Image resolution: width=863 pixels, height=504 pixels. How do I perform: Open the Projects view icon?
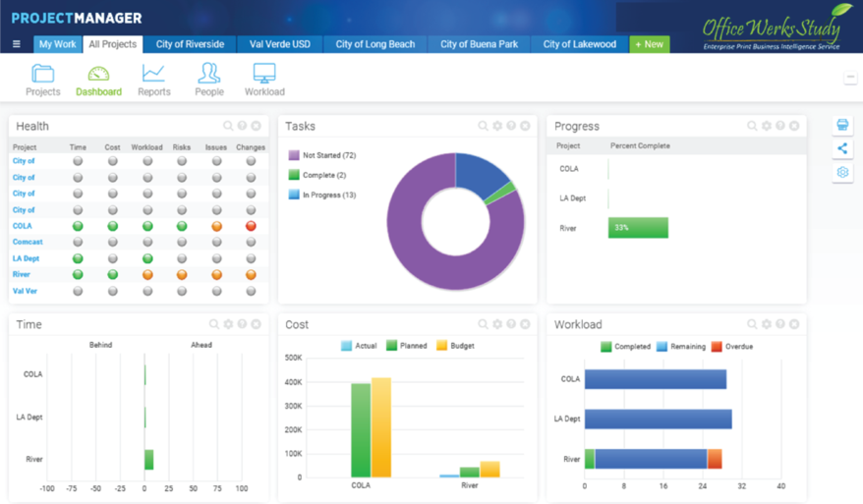click(42, 75)
